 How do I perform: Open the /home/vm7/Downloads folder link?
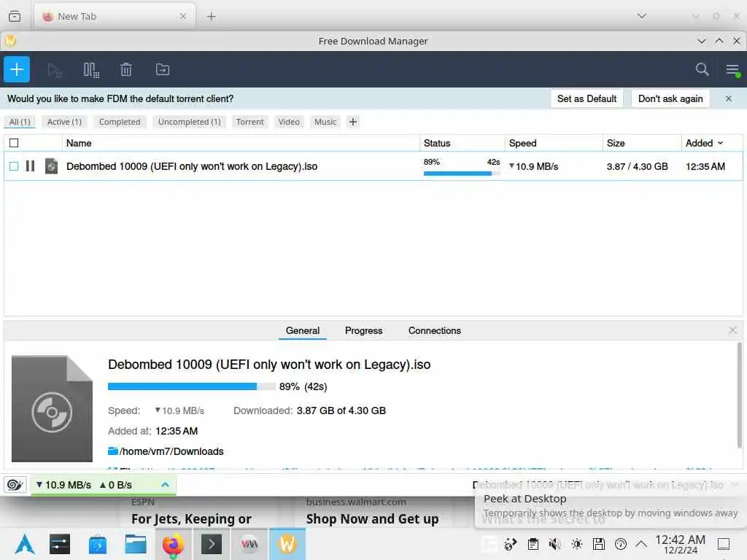coord(166,451)
